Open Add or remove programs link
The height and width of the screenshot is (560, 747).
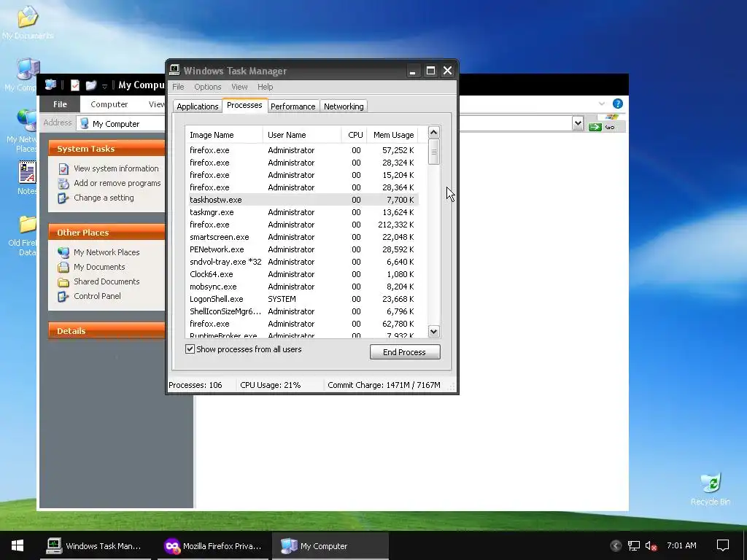[117, 183]
